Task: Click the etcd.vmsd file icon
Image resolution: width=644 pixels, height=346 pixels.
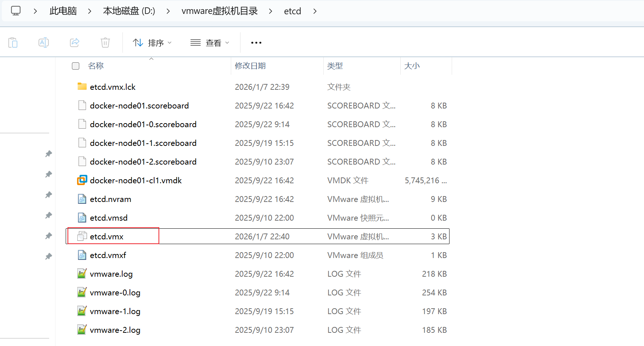Action: coord(82,217)
